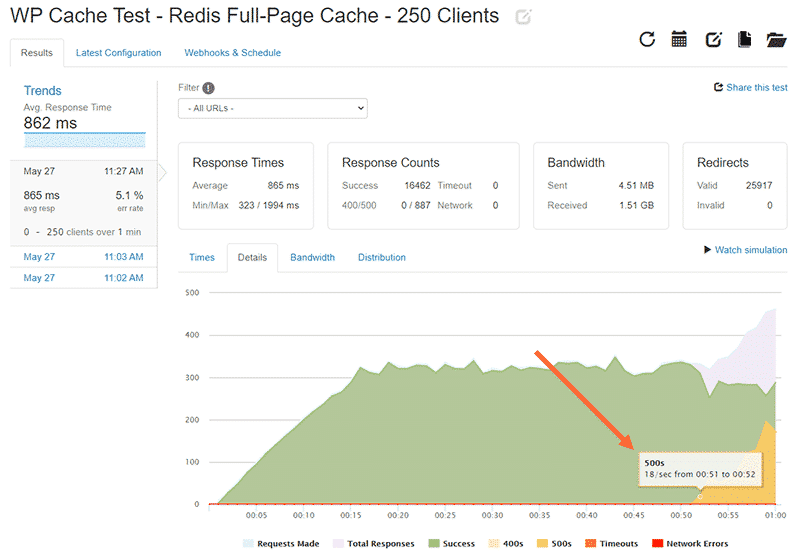This screenshot has height=560, width=800.
Task: Open the folder icon in toolbar
Action: [x=776, y=39]
